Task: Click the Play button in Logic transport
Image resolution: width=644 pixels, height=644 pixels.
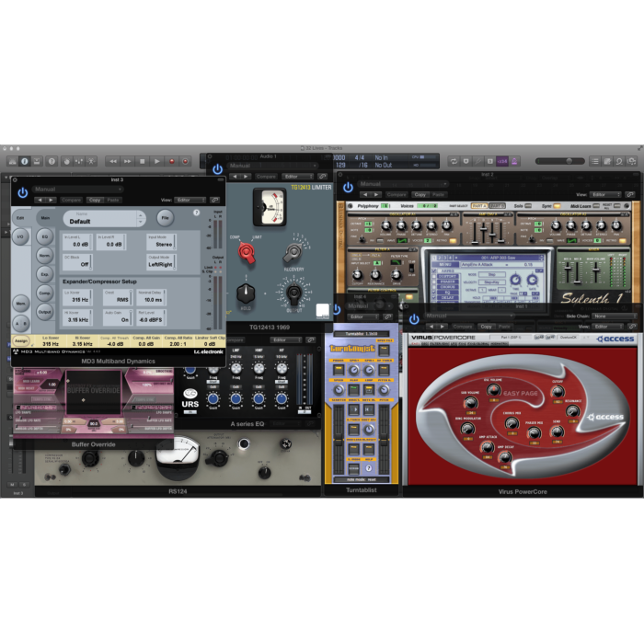Action: tap(157, 161)
